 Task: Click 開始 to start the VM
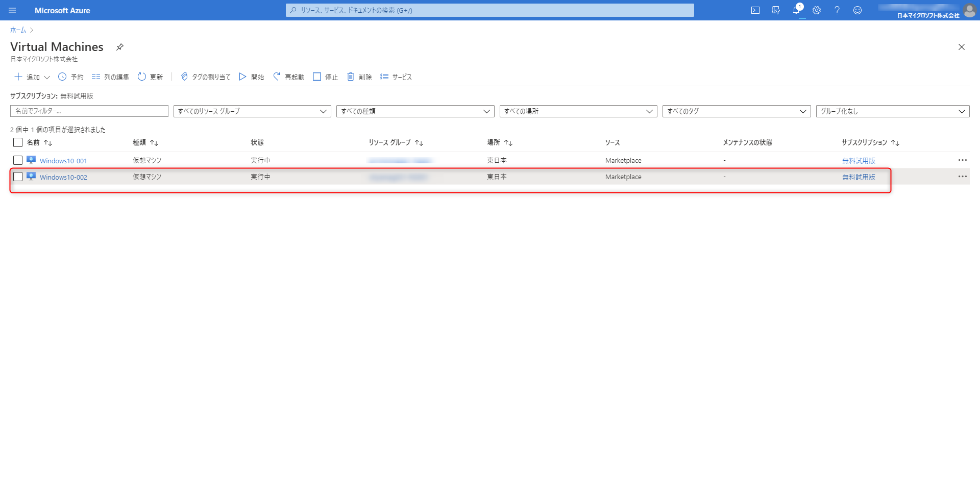click(x=252, y=77)
